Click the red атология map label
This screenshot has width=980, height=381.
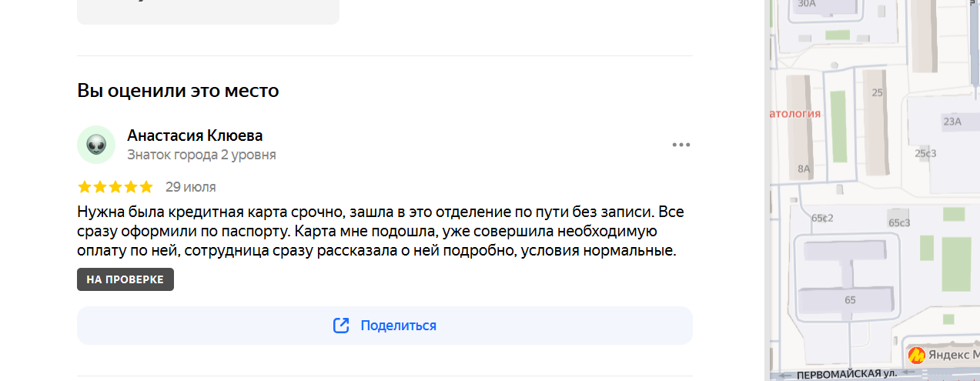[x=796, y=113]
